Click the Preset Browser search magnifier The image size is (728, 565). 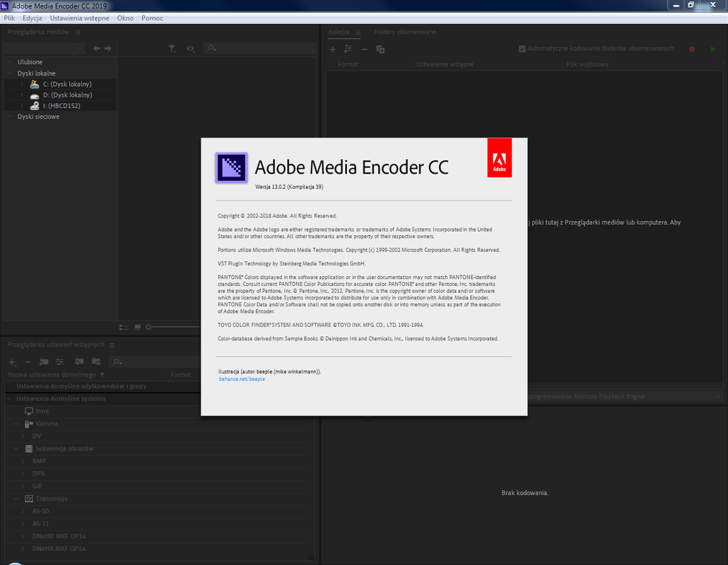[117, 362]
